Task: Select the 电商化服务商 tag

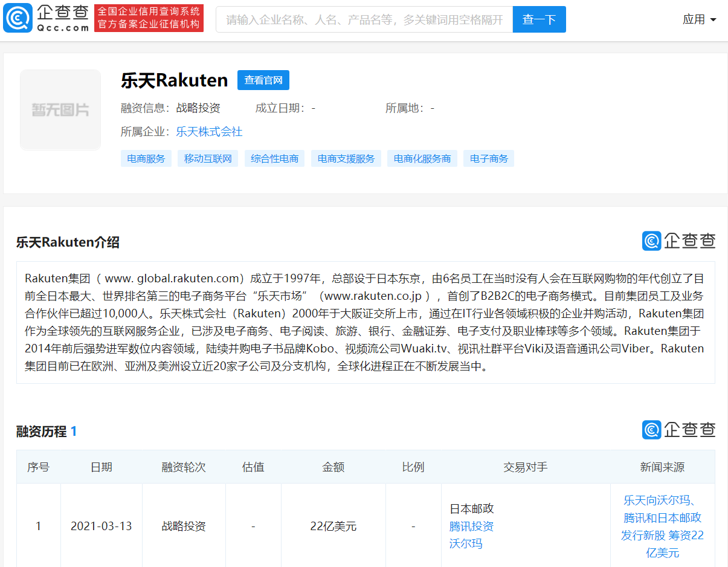Action: pyautogui.click(x=422, y=158)
